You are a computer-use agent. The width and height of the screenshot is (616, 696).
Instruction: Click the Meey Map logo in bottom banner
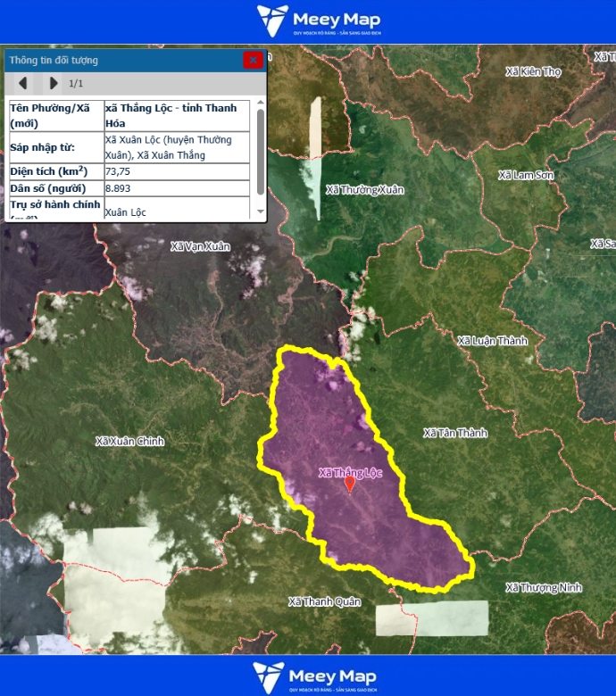[x=314, y=676]
